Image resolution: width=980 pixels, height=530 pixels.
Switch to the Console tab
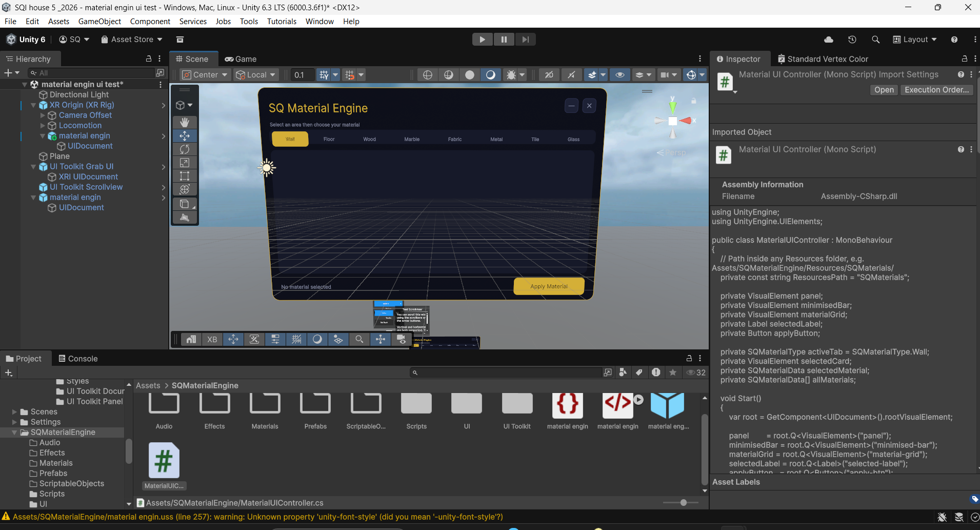pyautogui.click(x=78, y=359)
